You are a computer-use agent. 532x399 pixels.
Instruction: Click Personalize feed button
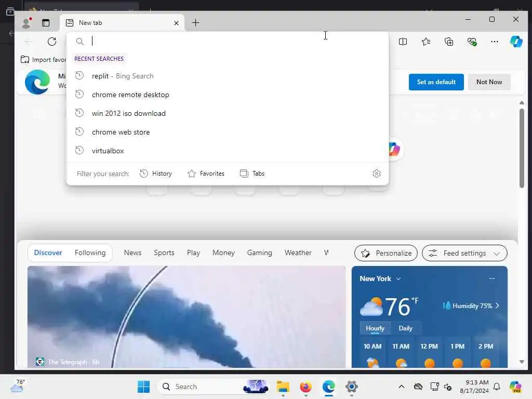[x=386, y=253]
